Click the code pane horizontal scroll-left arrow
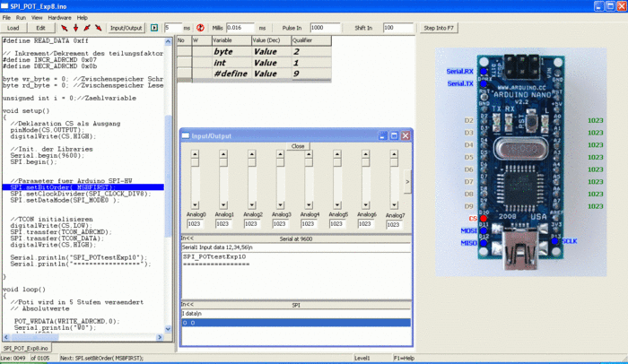The height and width of the screenshot is (364, 628). tap(5, 337)
